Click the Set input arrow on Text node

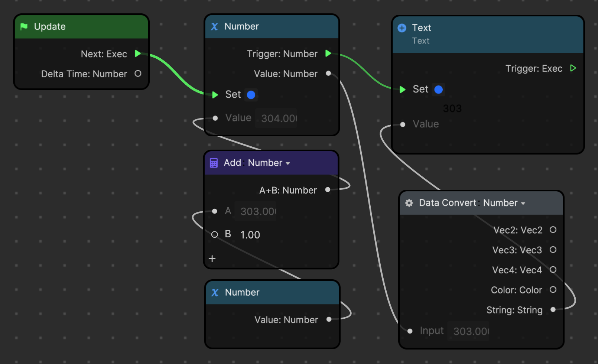click(402, 89)
